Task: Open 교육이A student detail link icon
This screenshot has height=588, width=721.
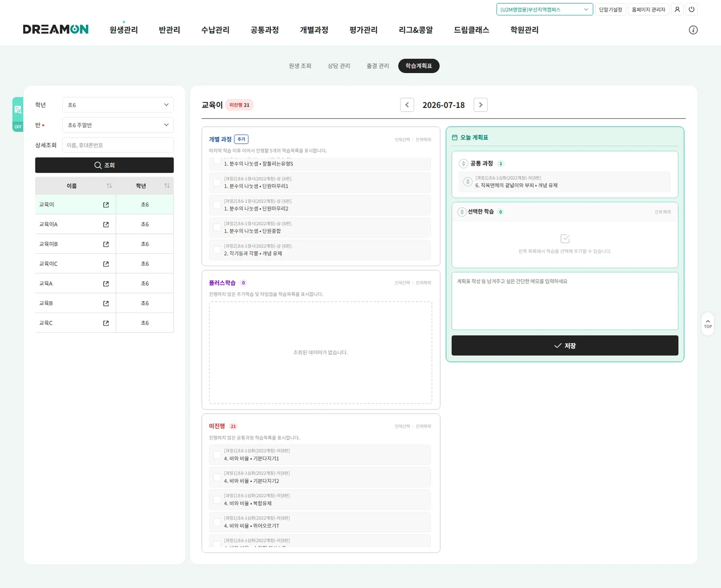Action: pyautogui.click(x=106, y=224)
